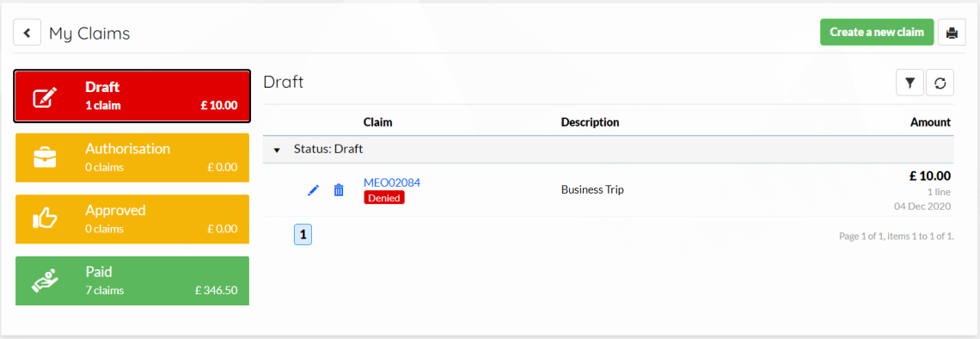Select the Authorisation claims tab
Screen dimensions: 980x339
coord(132,157)
